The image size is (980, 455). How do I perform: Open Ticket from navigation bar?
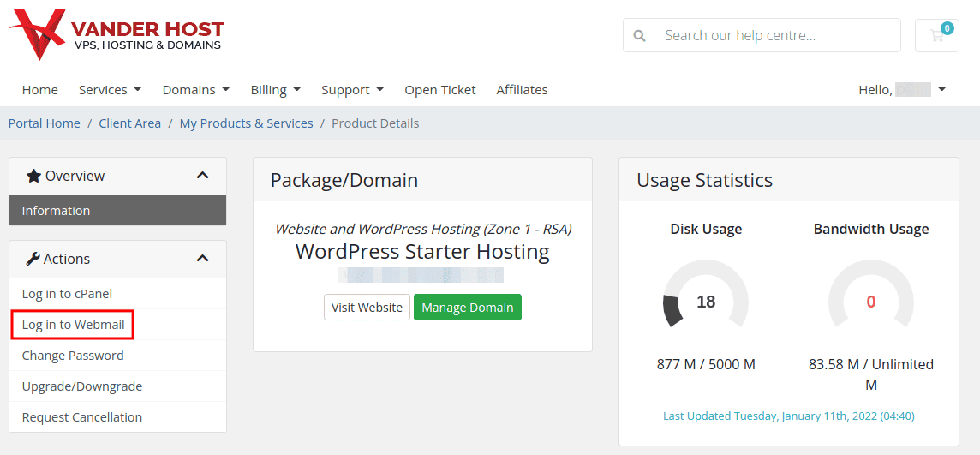pyautogui.click(x=440, y=90)
